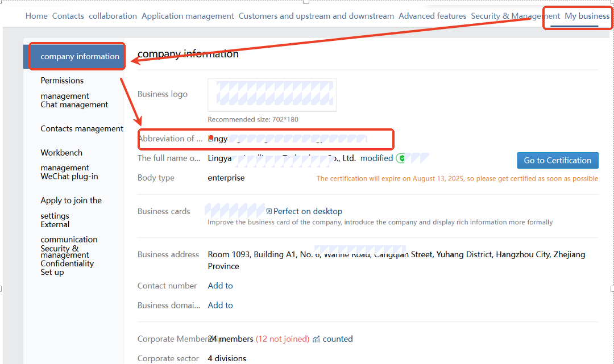This screenshot has width=614, height=364.
Task: Open Security & management Confidentiality in the sidebar
Action: coord(67,256)
